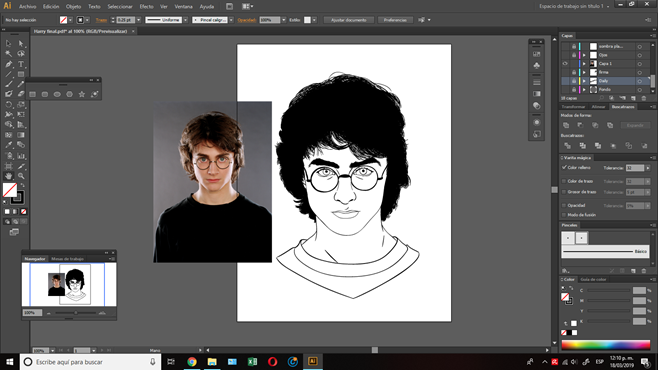Screen dimensions: 658x370
Task: Click the Preferencias button
Action: (395, 20)
